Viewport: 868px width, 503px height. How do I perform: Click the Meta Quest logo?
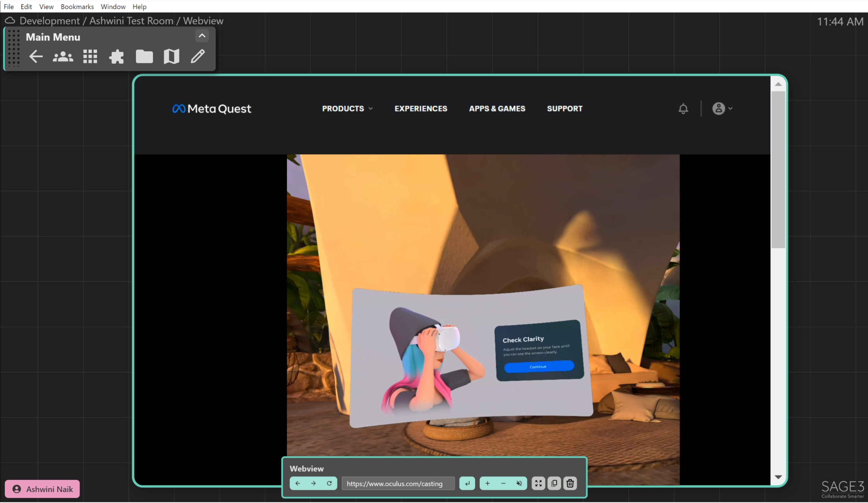[212, 109]
